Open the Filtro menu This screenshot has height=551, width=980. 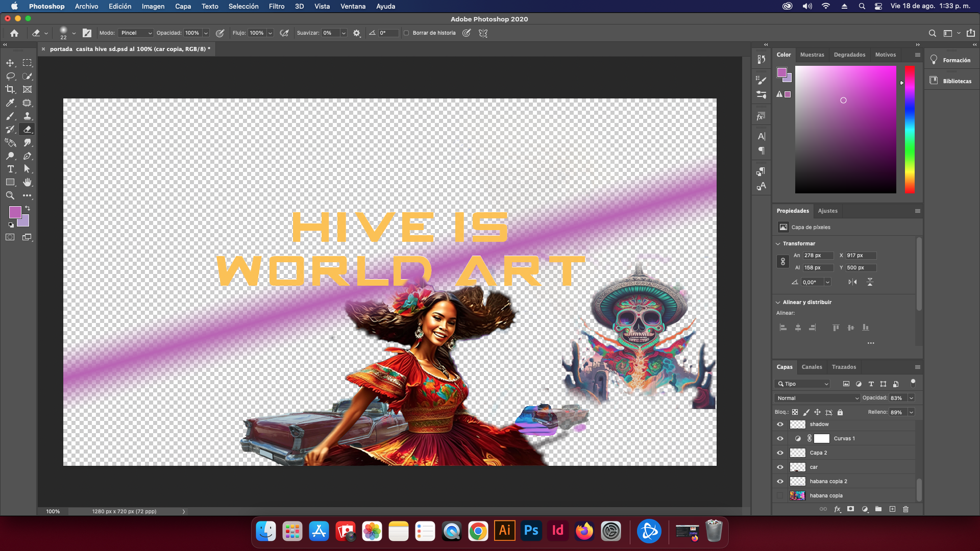pyautogui.click(x=277, y=6)
